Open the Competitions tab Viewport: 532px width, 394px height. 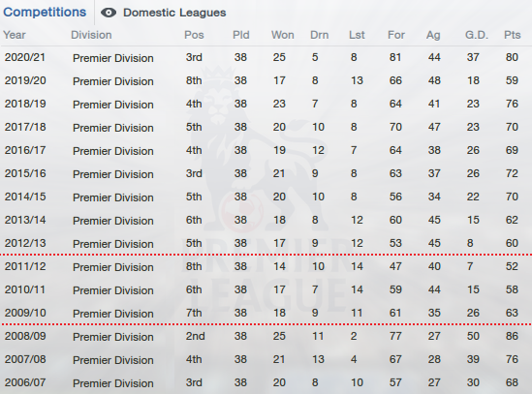pos(45,13)
